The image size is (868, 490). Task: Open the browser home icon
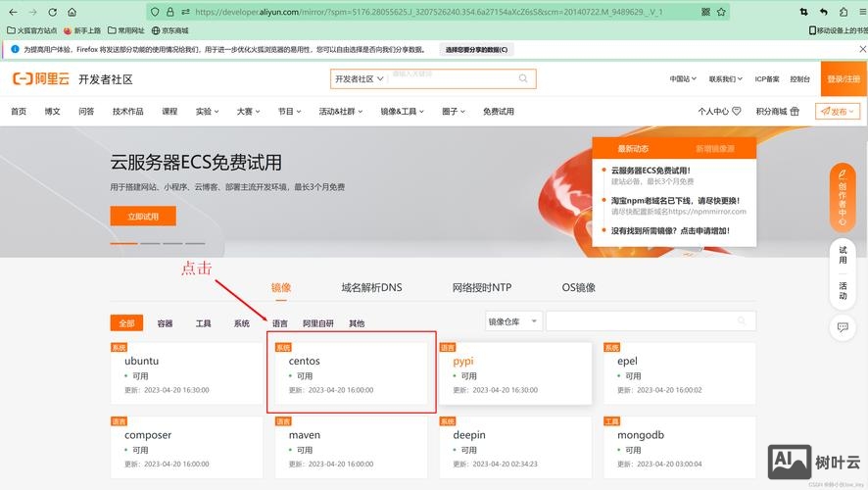tap(72, 12)
